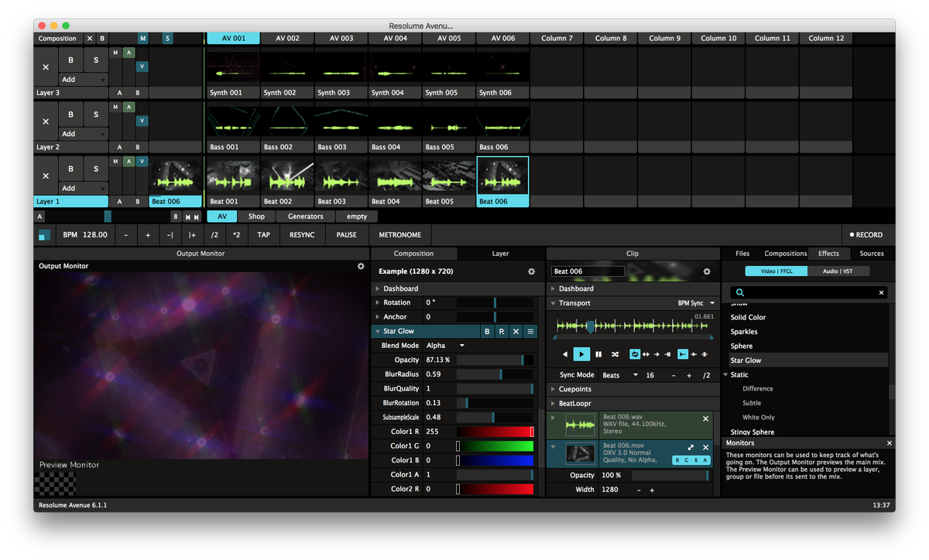Solo Layer 3 with S button
The height and width of the screenshot is (560, 929).
pos(96,60)
